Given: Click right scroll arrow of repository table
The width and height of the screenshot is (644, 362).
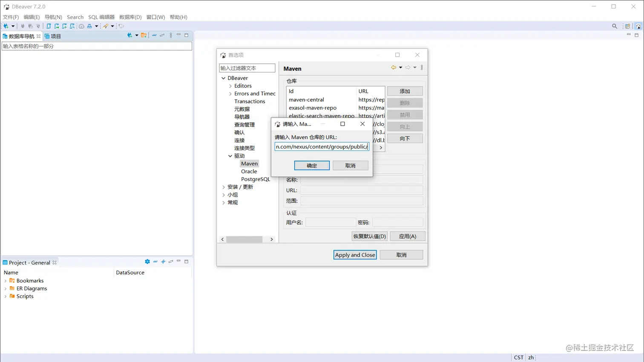Looking at the screenshot, I should (381, 147).
